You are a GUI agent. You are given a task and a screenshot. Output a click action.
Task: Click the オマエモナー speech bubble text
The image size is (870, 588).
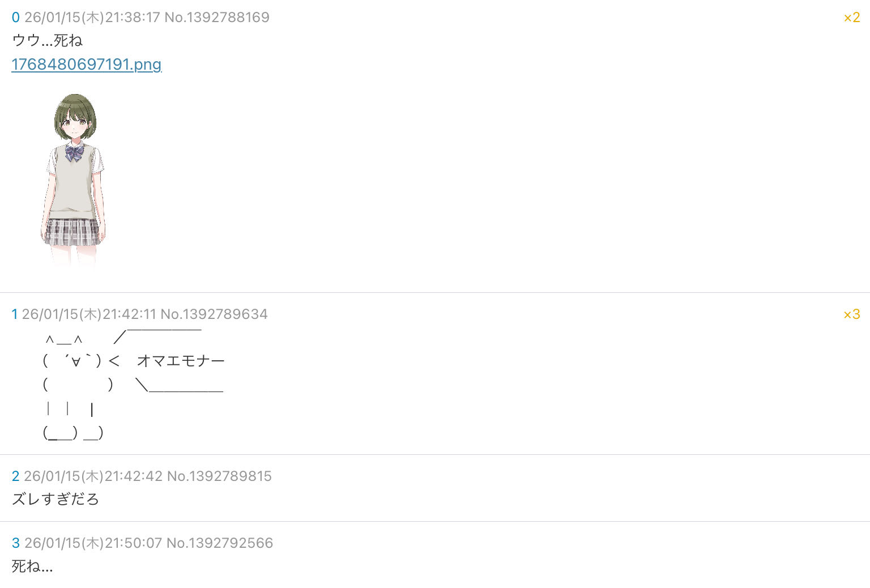coord(181,361)
